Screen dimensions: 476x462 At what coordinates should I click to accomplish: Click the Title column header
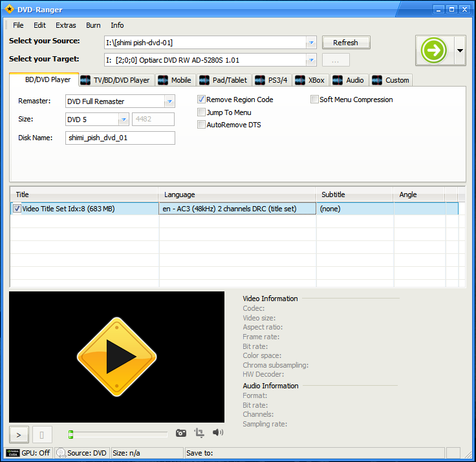[x=84, y=194]
